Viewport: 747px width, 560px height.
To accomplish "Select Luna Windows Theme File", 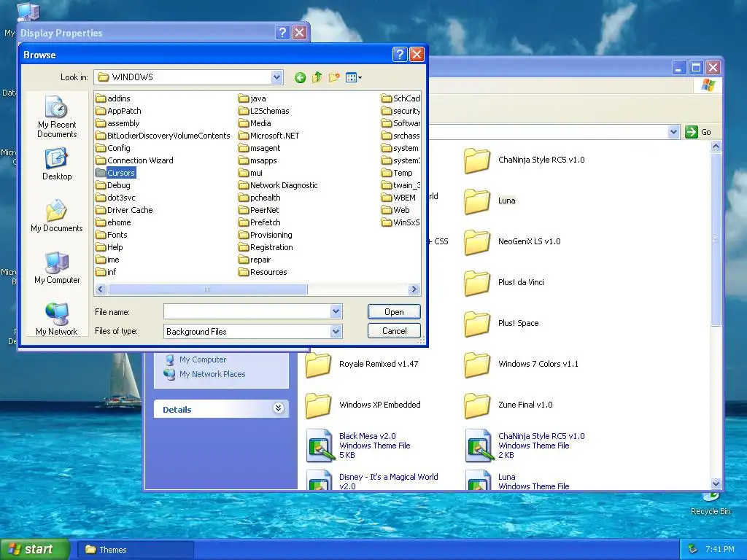I will (x=517, y=481).
